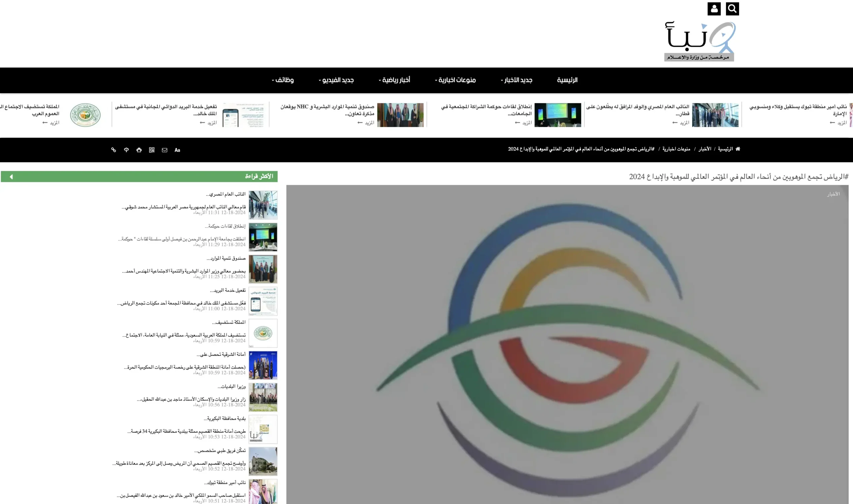This screenshot has height=504, width=853.
Task: Open the وزيرا البلديات story thumbnail
Action: (x=263, y=397)
